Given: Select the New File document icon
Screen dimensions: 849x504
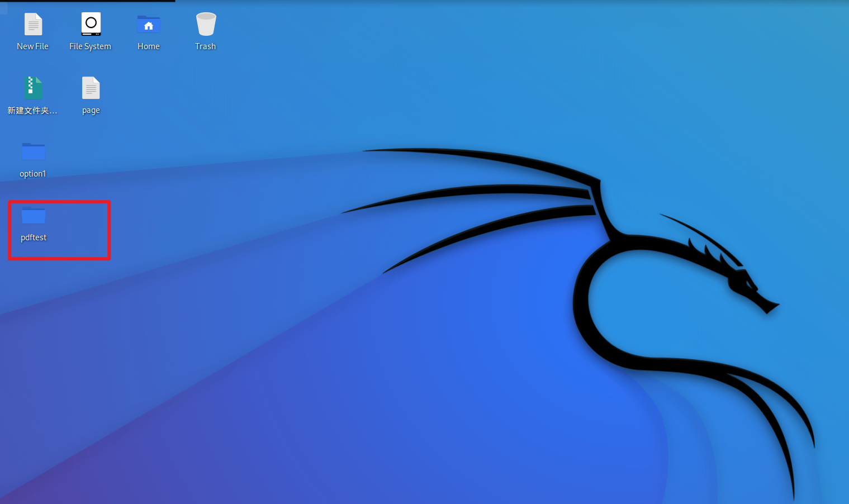Looking at the screenshot, I should pos(33,25).
